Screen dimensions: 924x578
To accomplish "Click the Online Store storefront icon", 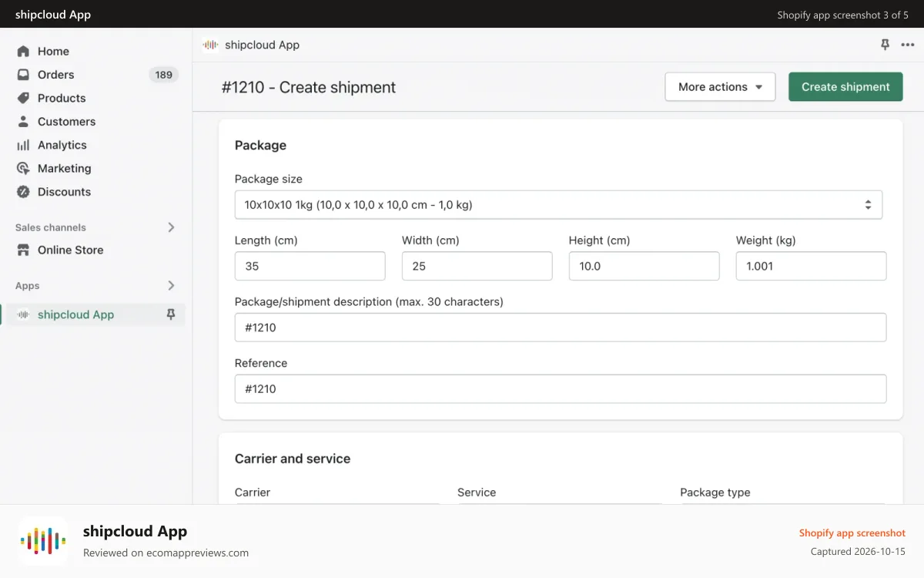I will click(23, 250).
